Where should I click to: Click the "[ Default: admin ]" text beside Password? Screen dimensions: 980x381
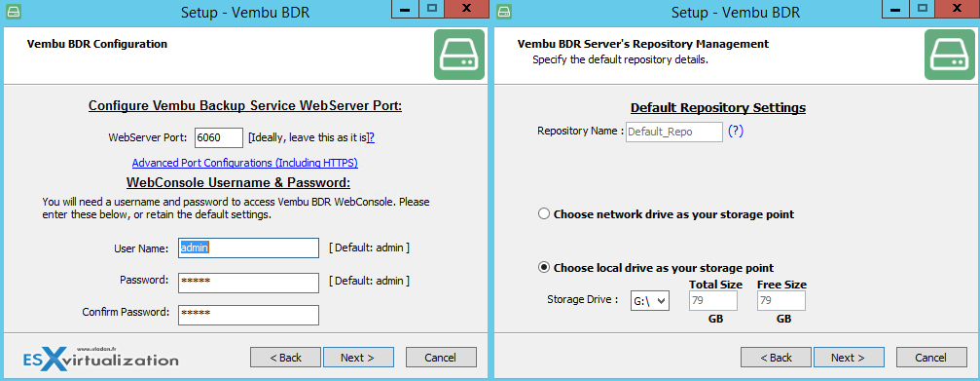[370, 281]
